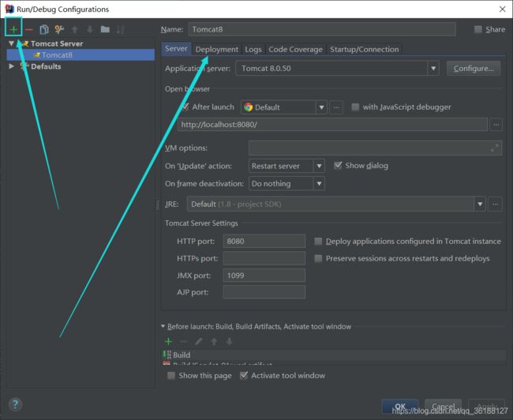
Task: Copy the selected configuration
Action: pos(44,29)
